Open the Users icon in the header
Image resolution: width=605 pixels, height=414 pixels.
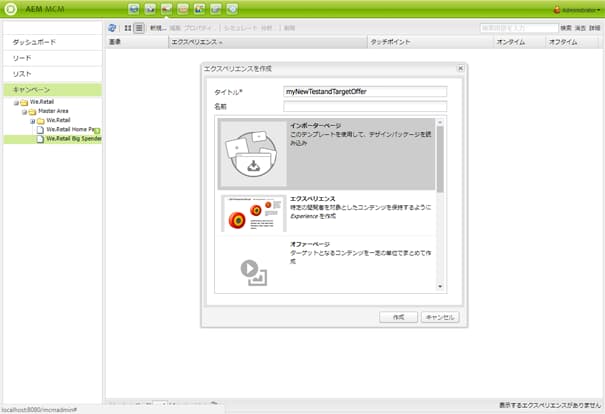tap(199, 8)
